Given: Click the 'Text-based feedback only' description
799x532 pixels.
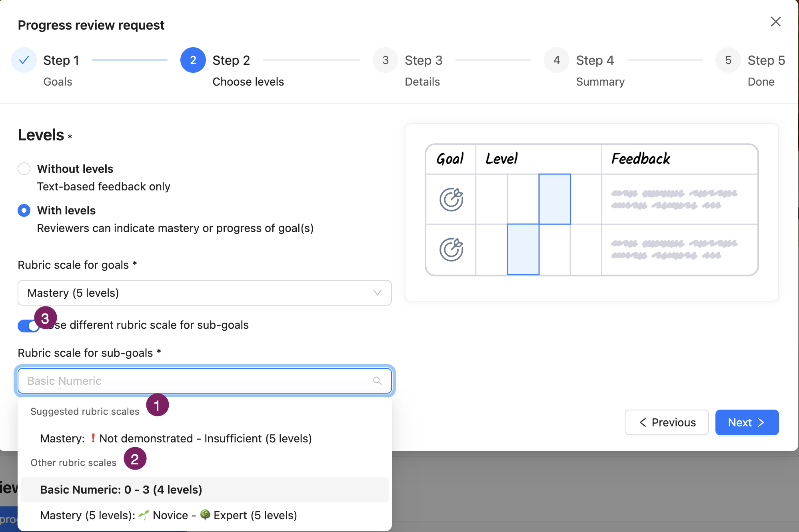Looking at the screenshot, I should (104, 187).
